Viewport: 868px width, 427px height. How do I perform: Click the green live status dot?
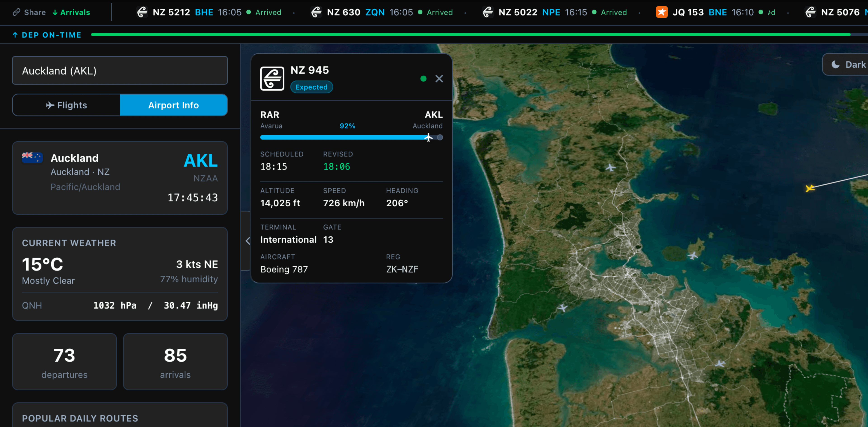423,79
